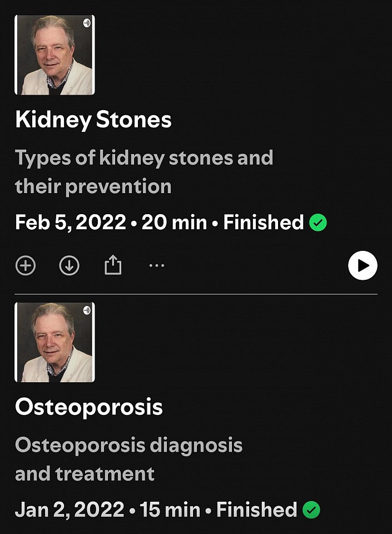Click speaker icon on Kidney Stones cover
392x534 pixels.
(86, 23)
